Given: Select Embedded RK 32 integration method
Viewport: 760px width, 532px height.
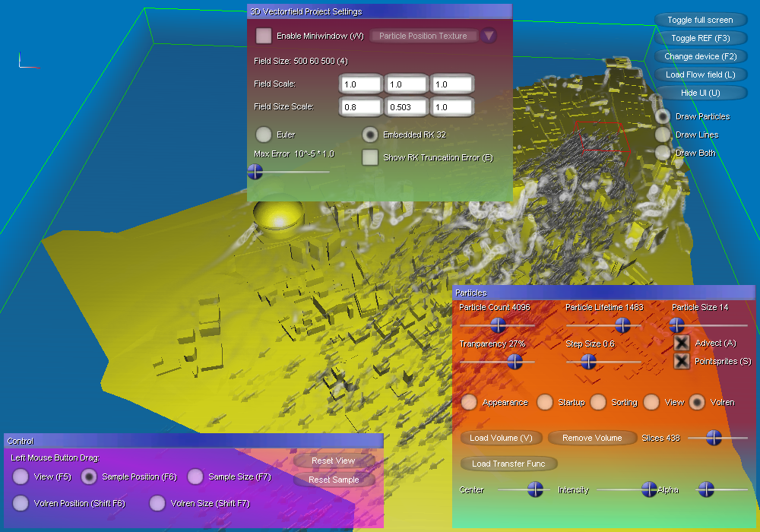Looking at the screenshot, I should (370, 135).
